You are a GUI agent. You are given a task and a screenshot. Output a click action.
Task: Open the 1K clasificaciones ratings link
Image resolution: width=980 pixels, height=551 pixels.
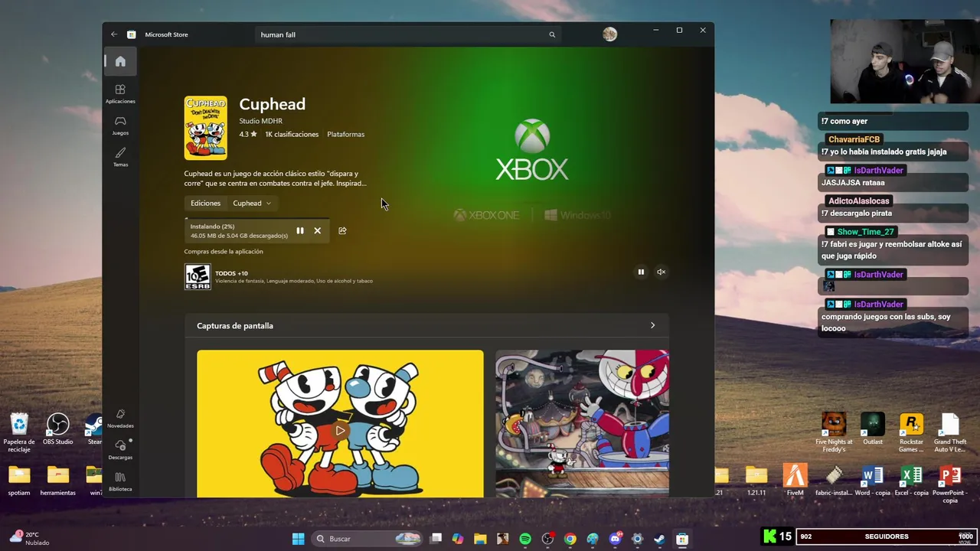292,134
